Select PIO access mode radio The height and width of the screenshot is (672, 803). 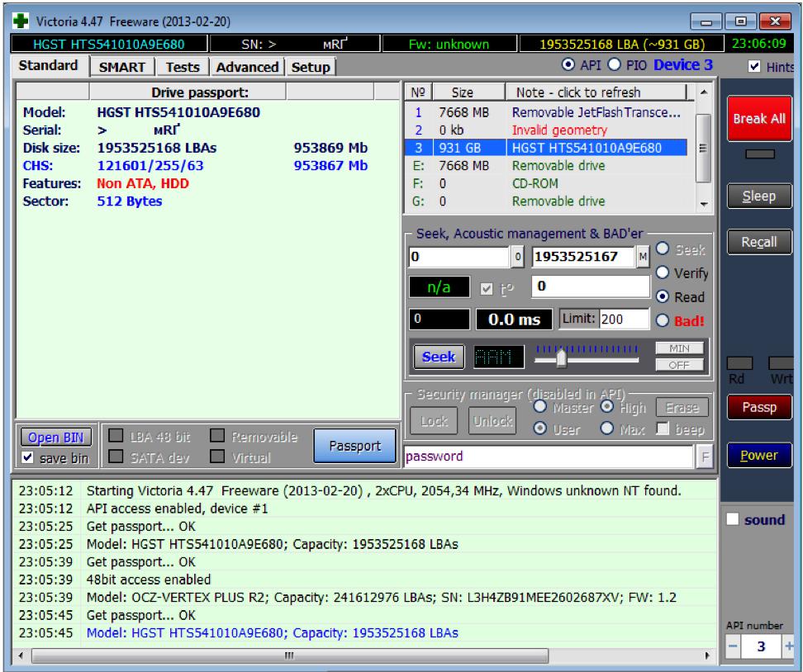pyautogui.click(x=615, y=65)
